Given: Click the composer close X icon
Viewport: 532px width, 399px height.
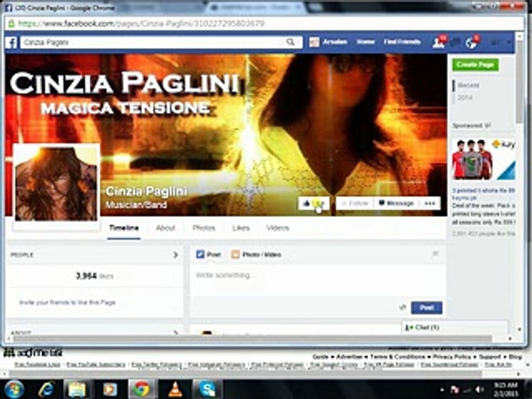Looking at the screenshot, I should coord(436,253).
